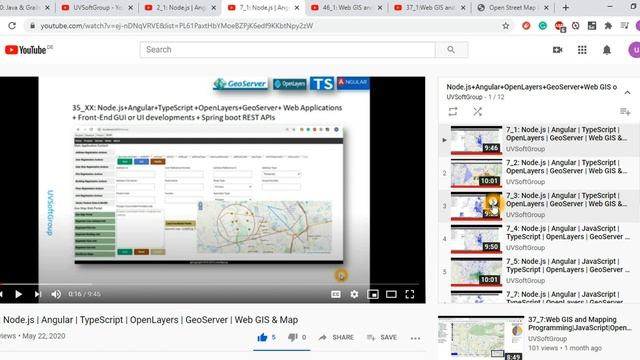640x360 pixels.
Task: Mute the video volume
Action: point(56,294)
